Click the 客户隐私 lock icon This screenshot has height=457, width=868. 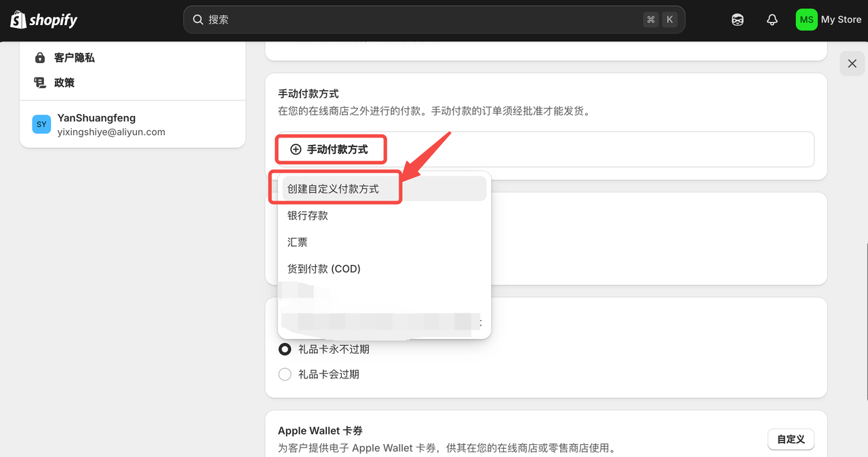tap(40, 58)
